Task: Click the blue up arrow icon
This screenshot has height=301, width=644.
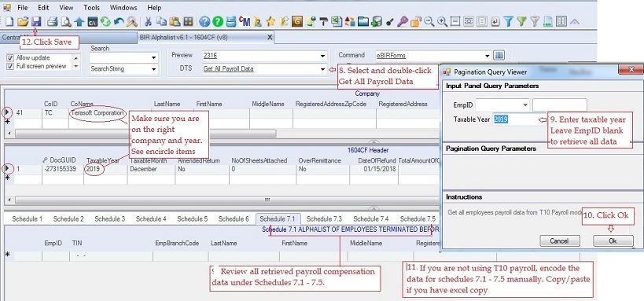Action: point(79,21)
